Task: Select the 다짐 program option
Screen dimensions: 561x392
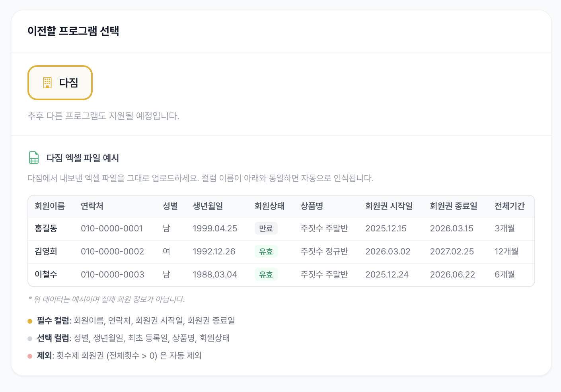Action: coord(60,83)
